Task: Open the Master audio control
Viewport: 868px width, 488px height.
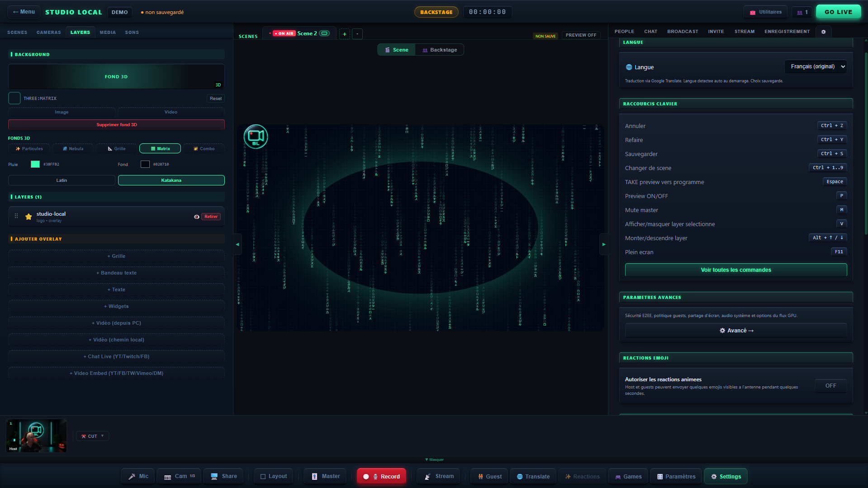Action: [x=326, y=476]
